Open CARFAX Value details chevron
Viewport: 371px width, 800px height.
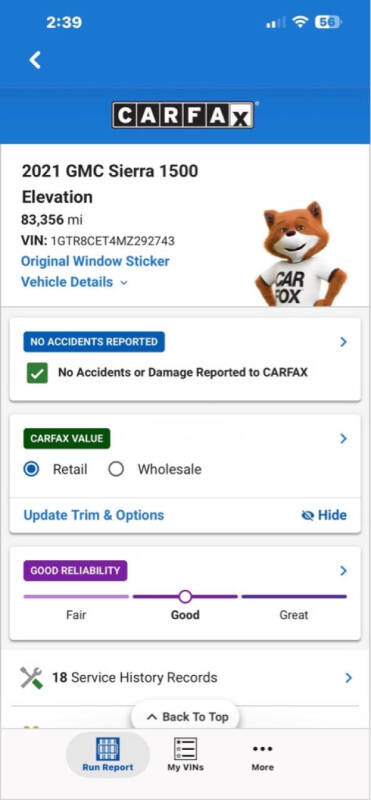pyautogui.click(x=343, y=438)
